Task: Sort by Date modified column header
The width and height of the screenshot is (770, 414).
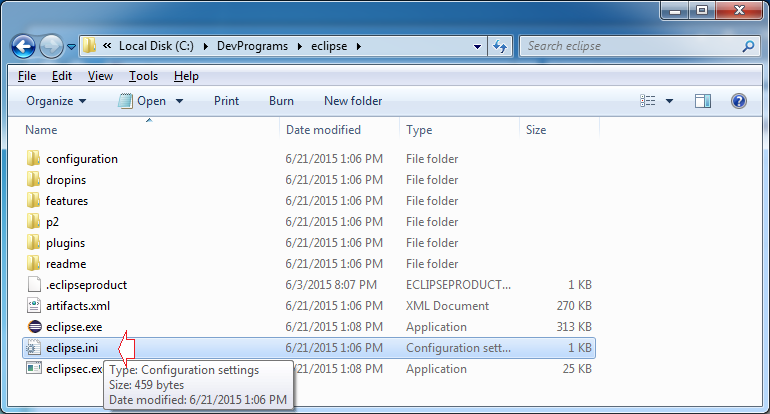Action: 323,130
